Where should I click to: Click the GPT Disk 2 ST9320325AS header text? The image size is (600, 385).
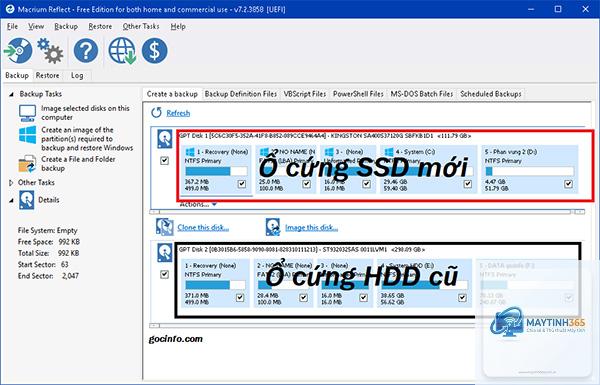point(302,250)
